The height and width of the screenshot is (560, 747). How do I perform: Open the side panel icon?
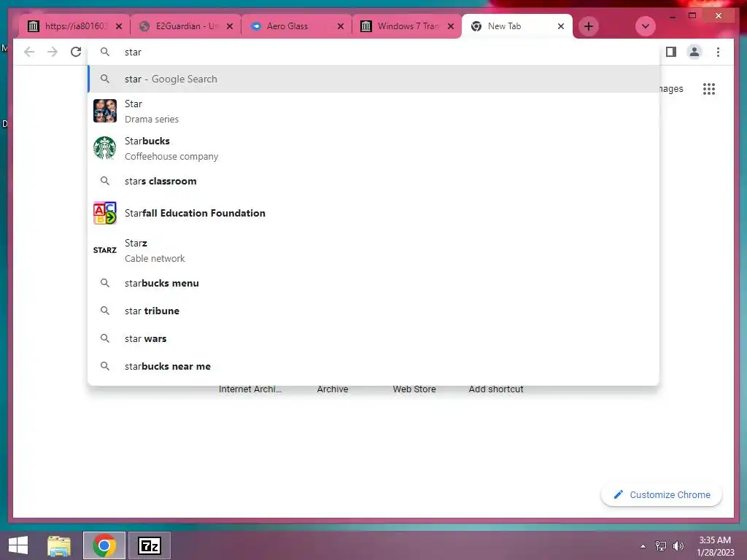[x=671, y=52]
